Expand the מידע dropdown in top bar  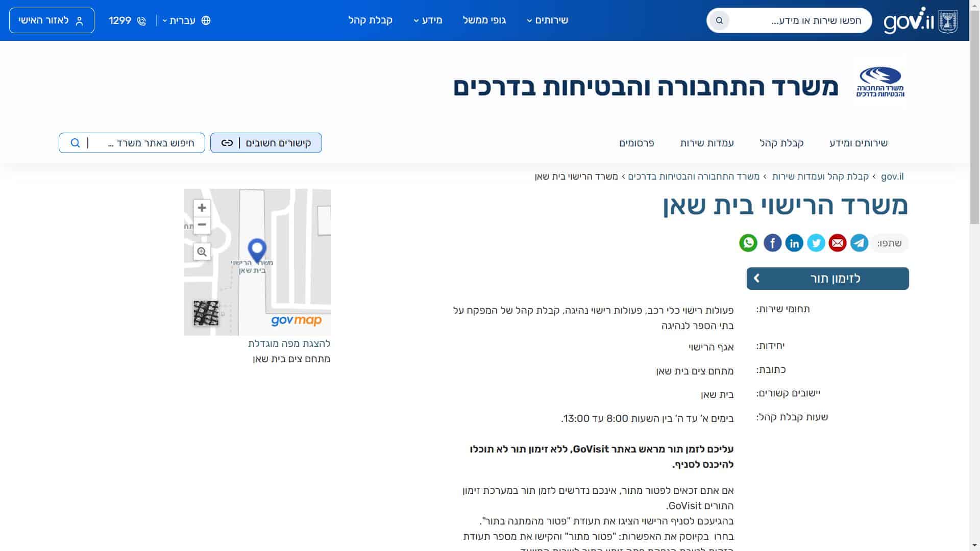[x=428, y=20]
